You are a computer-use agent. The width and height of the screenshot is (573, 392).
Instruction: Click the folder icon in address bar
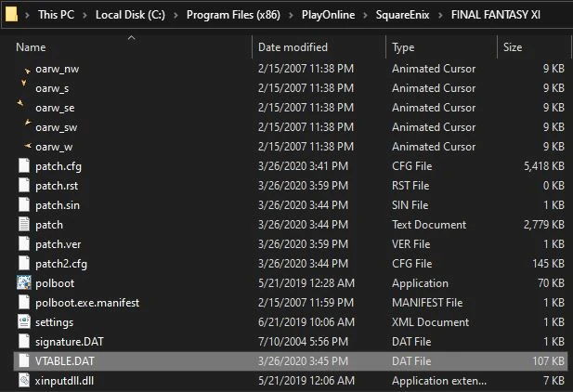(13, 16)
